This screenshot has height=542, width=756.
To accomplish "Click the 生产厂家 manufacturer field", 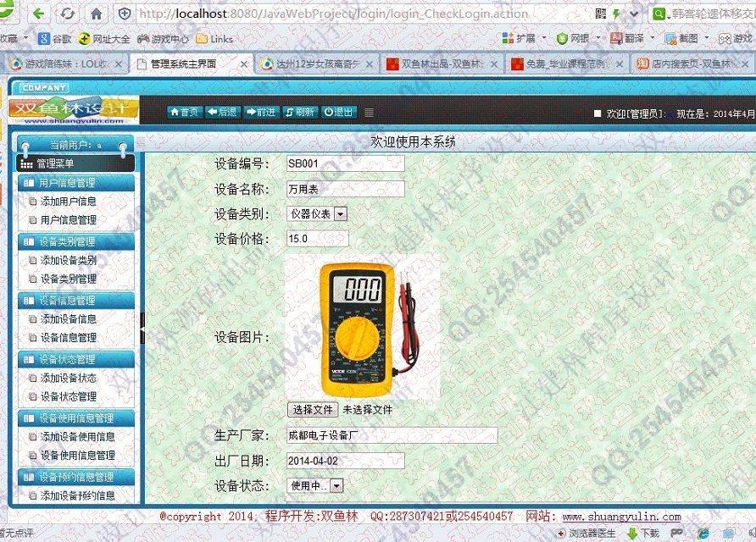I will tap(392, 435).
